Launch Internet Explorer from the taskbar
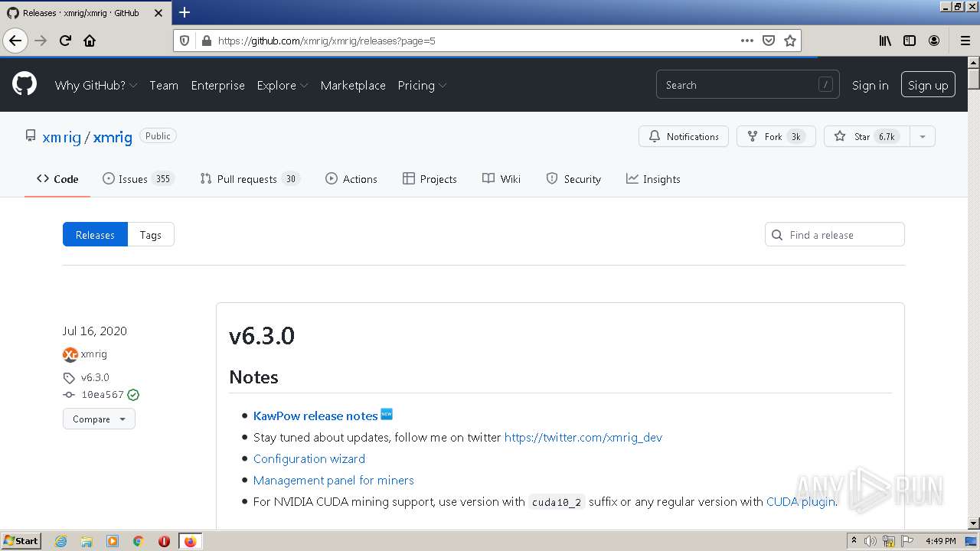 click(x=60, y=541)
